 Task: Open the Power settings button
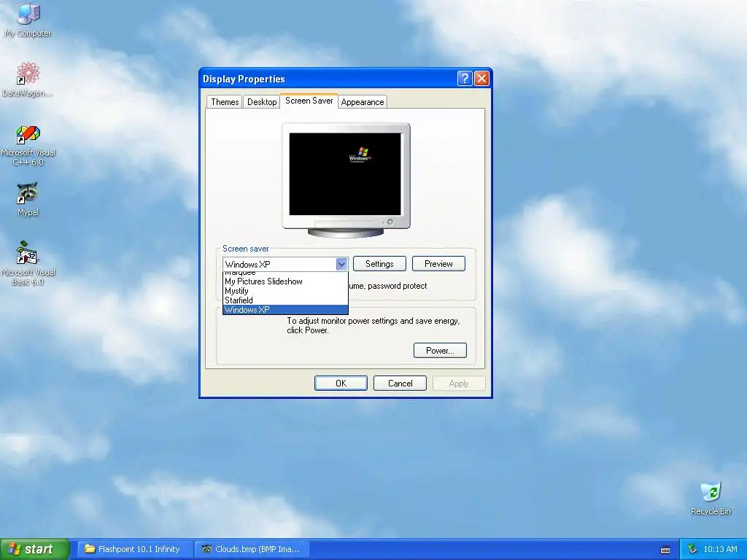coord(440,351)
